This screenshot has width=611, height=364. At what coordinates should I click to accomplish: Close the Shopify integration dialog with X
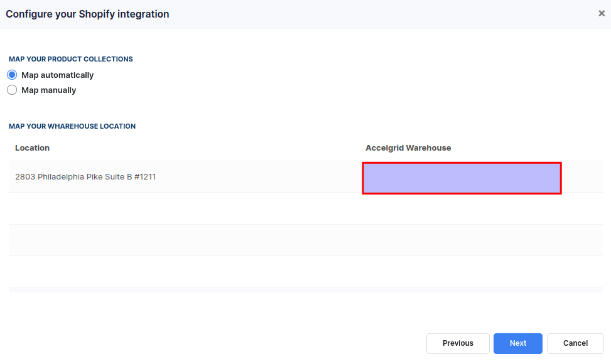click(602, 14)
